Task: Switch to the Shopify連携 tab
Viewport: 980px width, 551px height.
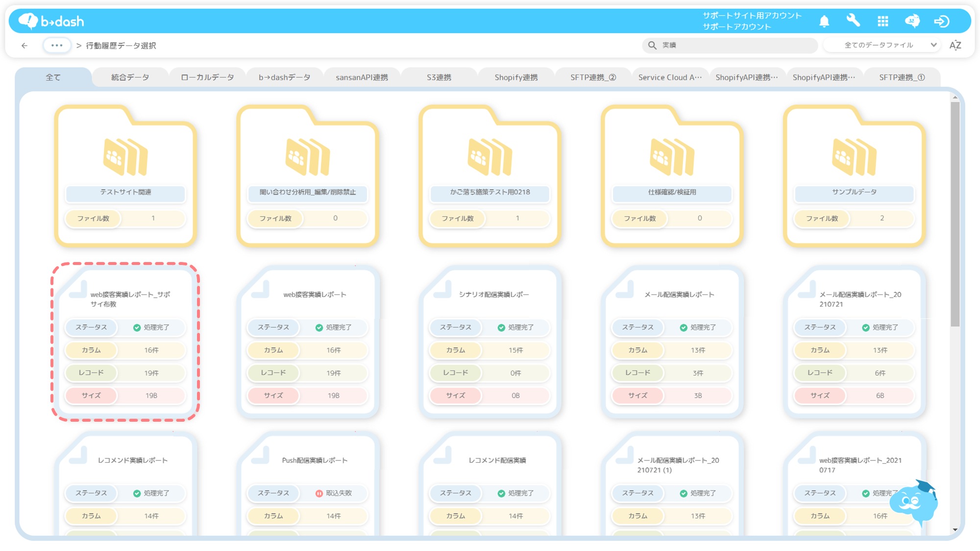Action: click(516, 77)
